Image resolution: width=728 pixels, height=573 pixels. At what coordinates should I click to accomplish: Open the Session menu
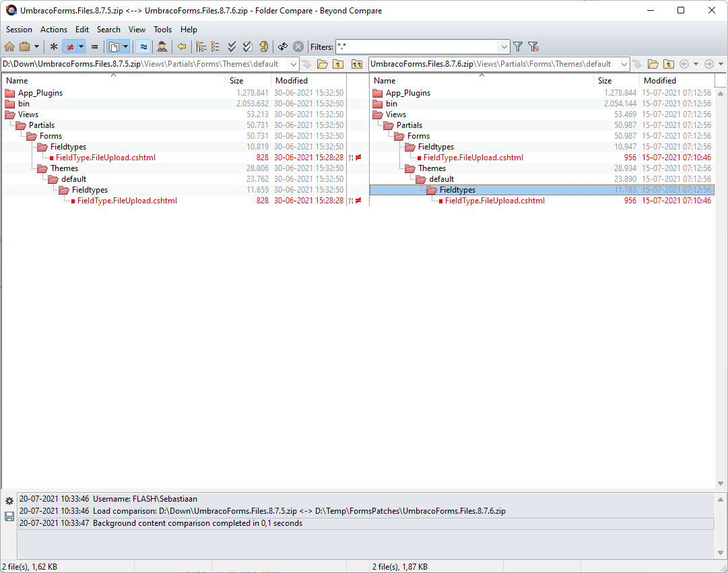coord(19,29)
